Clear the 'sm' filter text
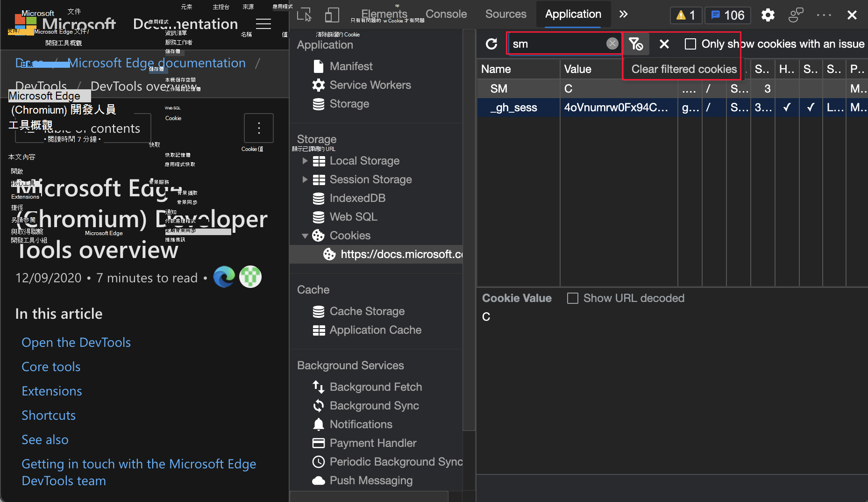 point(612,43)
